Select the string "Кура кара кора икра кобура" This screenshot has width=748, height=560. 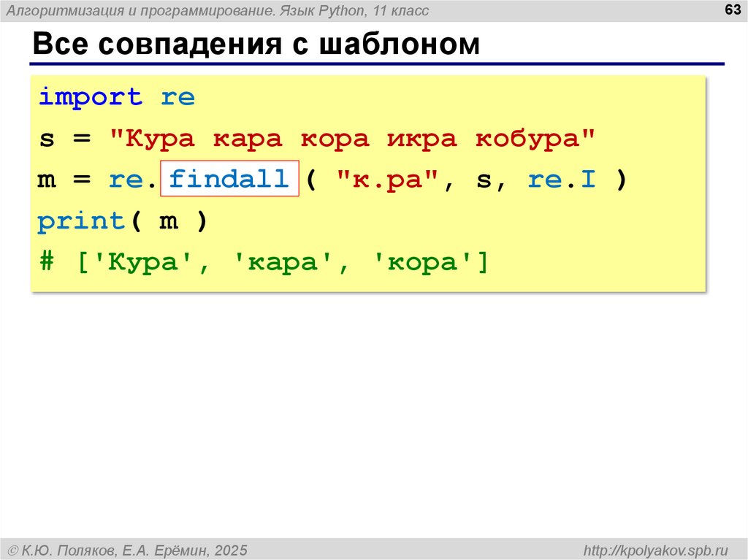tap(354, 139)
